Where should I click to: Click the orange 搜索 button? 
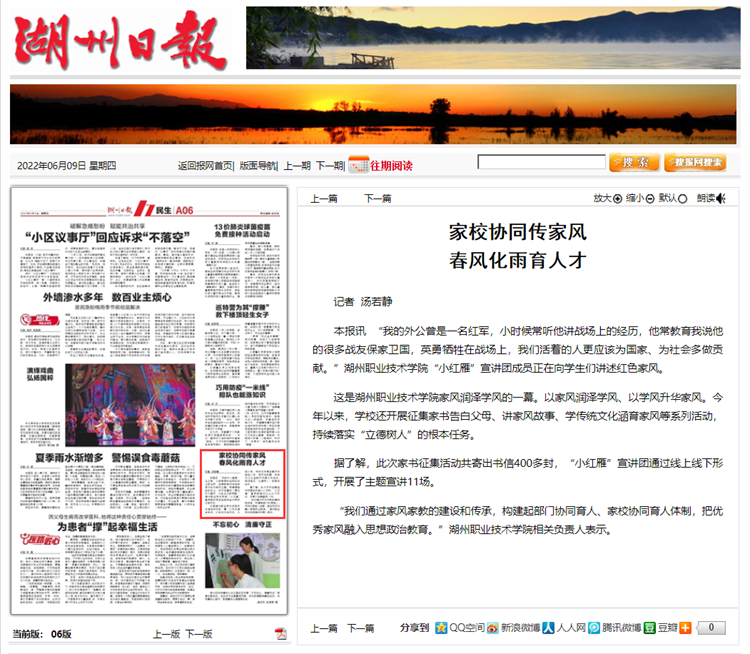tap(634, 163)
